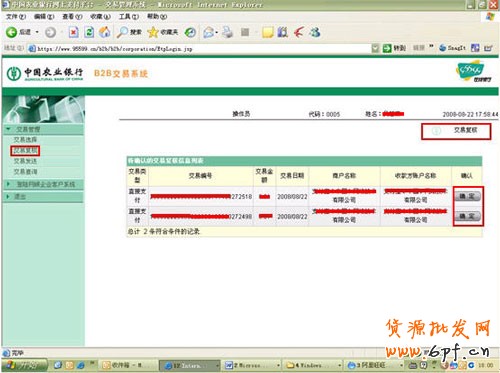Click the History/media round icon
Viewport: 500px width, 373px height.
190,32
